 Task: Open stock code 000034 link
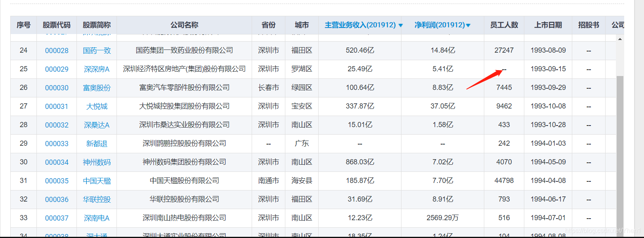tap(57, 162)
